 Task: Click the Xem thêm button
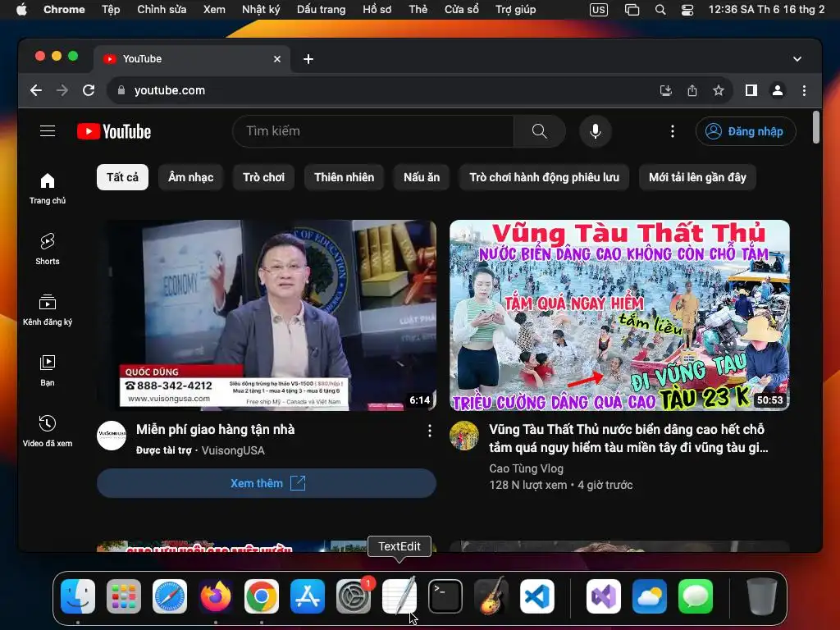click(267, 483)
